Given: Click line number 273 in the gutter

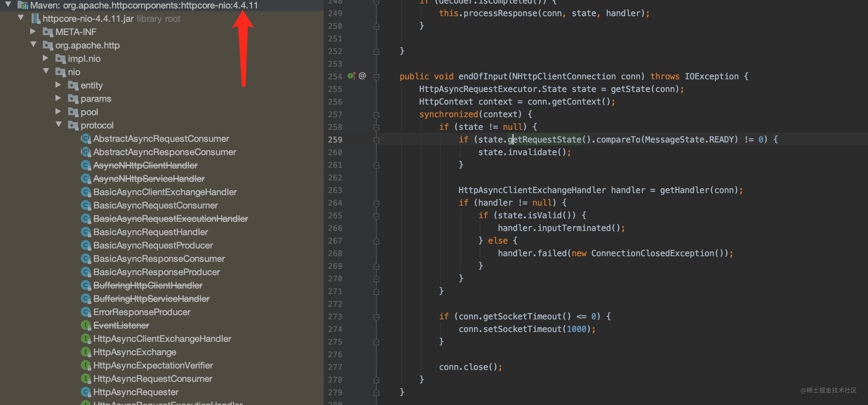Looking at the screenshot, I should 335,317.
